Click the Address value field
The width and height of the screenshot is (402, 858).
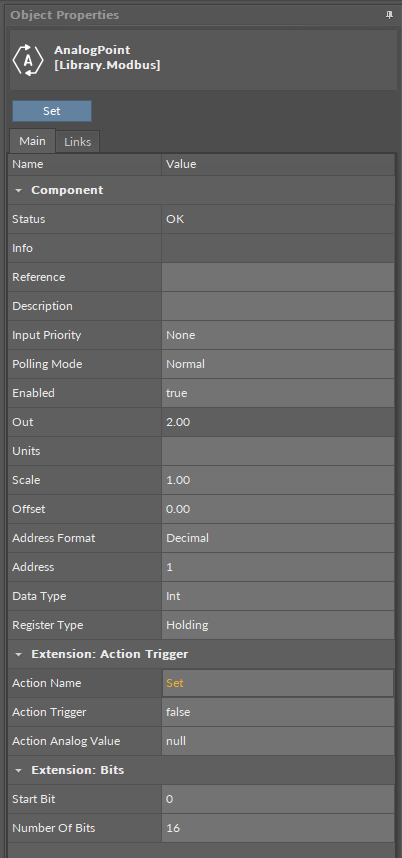tap(278, 567)
